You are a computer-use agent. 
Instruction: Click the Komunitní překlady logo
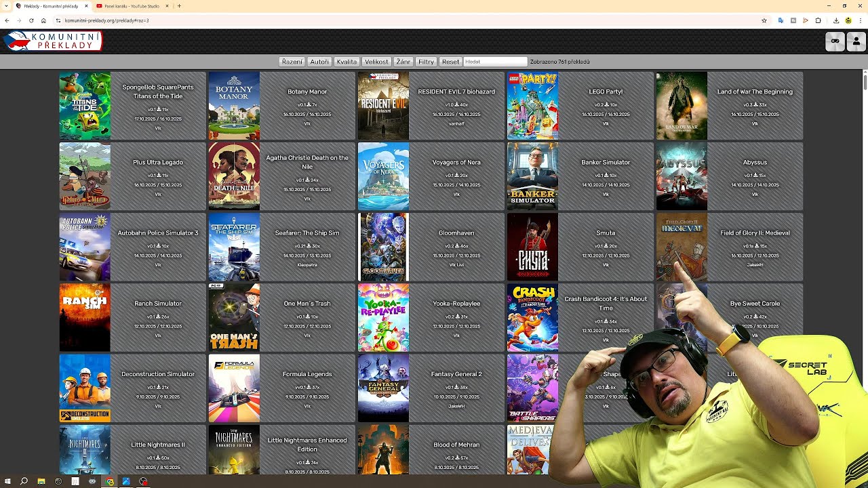pyautogui.click(x=53, y=41)
